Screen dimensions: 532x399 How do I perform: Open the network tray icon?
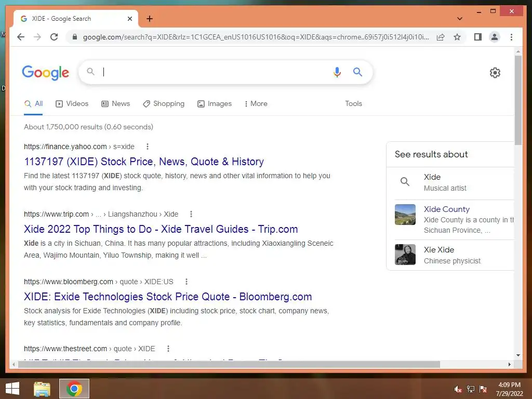coord(471,389)
